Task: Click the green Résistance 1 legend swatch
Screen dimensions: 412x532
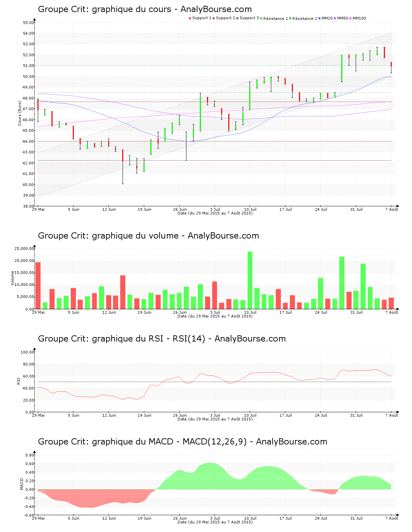Action: 261,18
